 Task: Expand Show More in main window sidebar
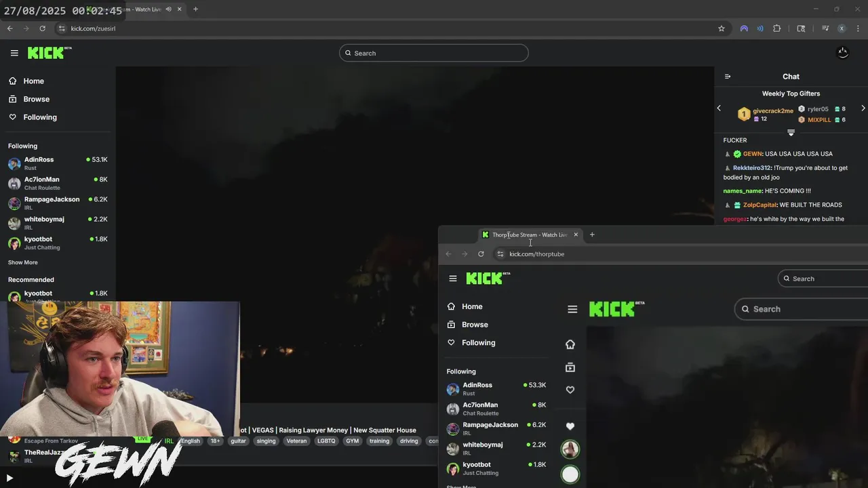23,262
